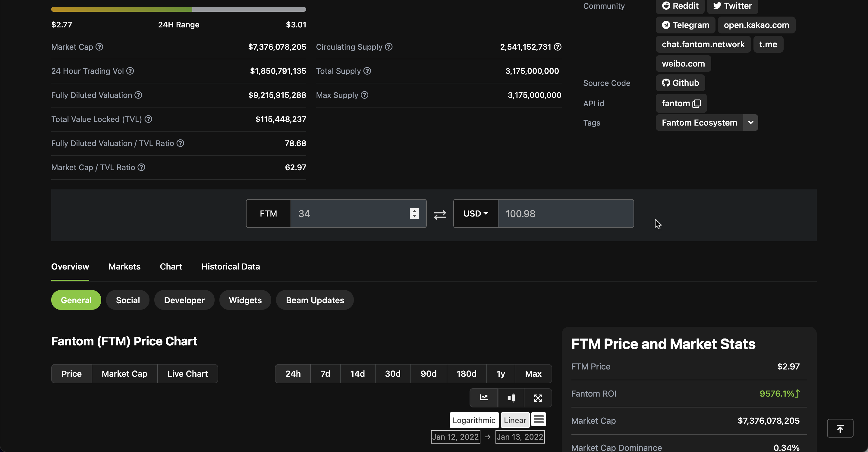Open the t.me community link
This screenshot has height=452, width=868.
tap(768, 45)
